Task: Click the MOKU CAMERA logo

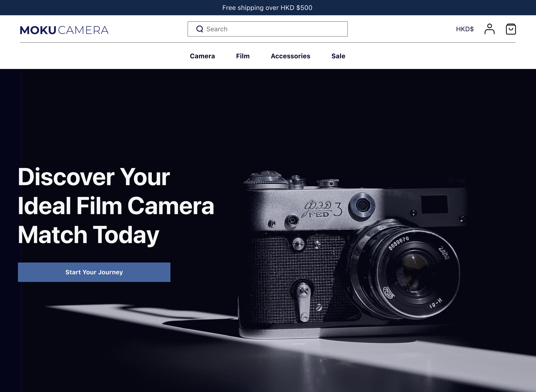Action: click(x=64, y=30)
